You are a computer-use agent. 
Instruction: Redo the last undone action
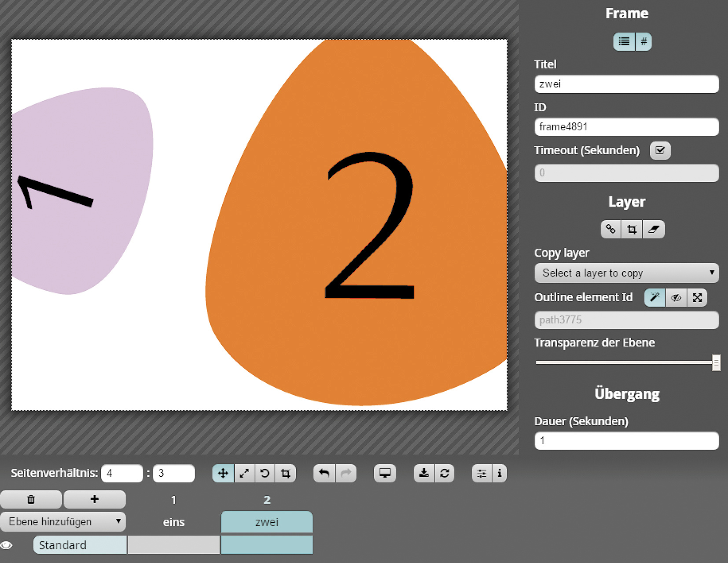click(346, 473)
